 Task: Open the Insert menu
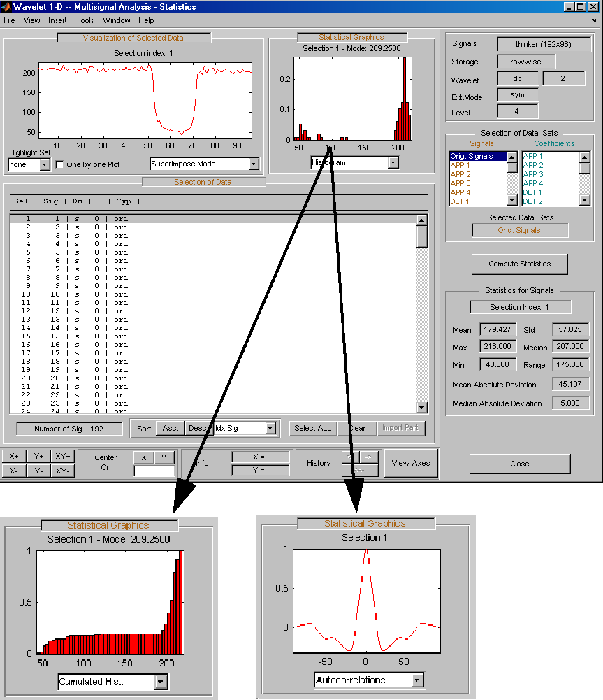click(57, 20)
